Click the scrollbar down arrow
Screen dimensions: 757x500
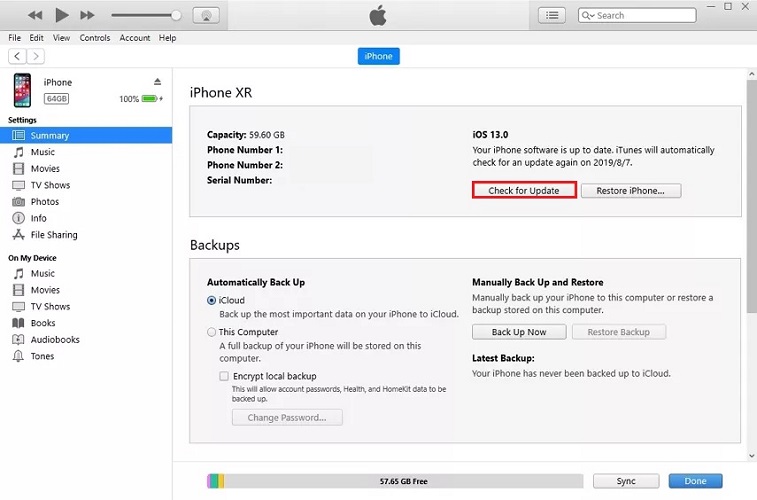point(751,456)
